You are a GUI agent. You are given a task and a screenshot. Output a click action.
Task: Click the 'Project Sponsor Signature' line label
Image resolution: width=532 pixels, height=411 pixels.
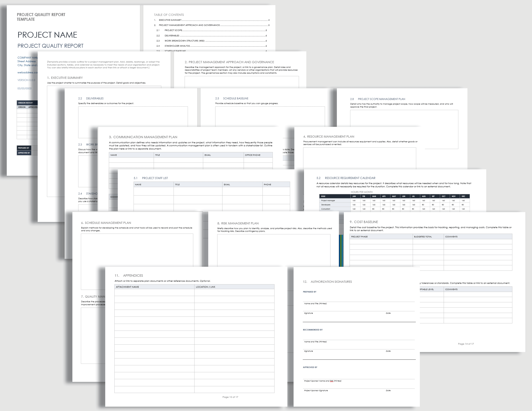[x=316, y=391]
